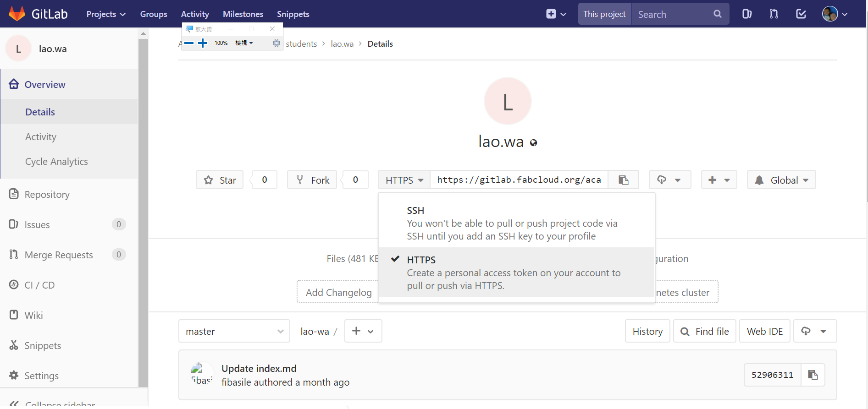Image resolution: width=868 pixels, height=409 pixels.
Task: Go to Cycle Analytics sidebar item
Action: pos(56,162)
